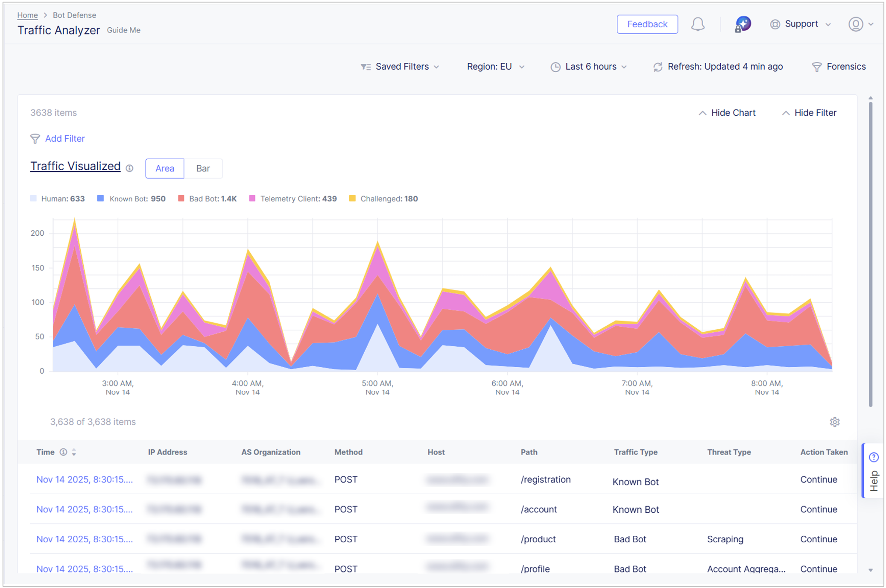886x588 pixels.
Task: Go to the Home breadcrumb
Action: coord(27,15)
